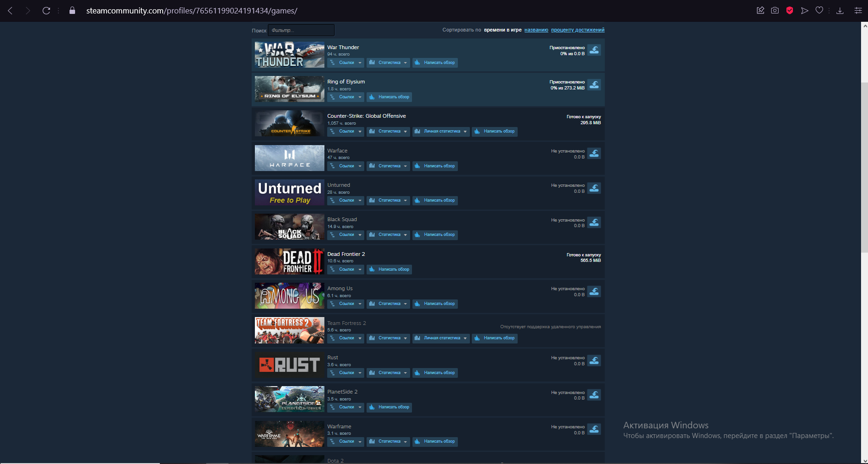
Task: Click the Among Us install icon
Action: click(594, 291)
